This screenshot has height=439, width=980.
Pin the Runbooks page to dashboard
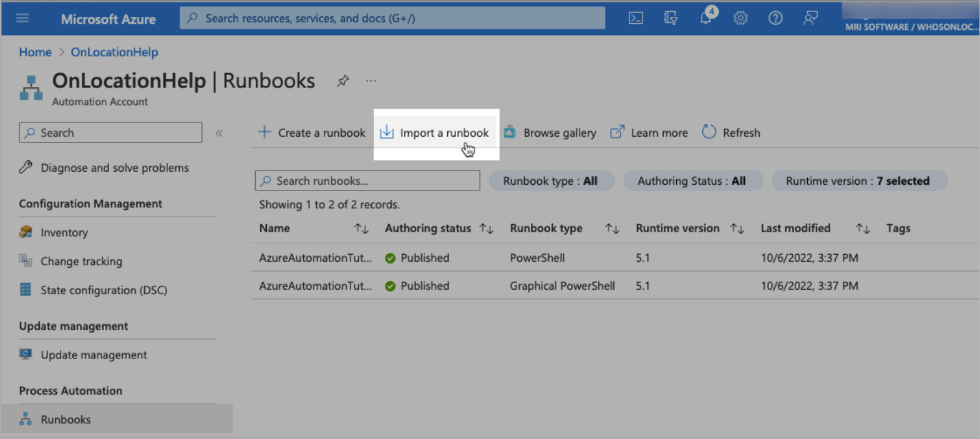(x=342, y=81)
